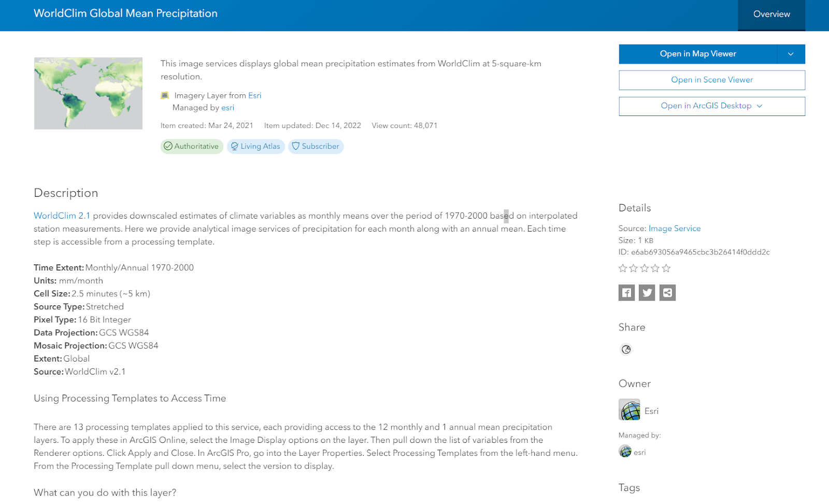Share the item on Twitter
Viewport: 829px width, 504px height.
tap(647, 293)
